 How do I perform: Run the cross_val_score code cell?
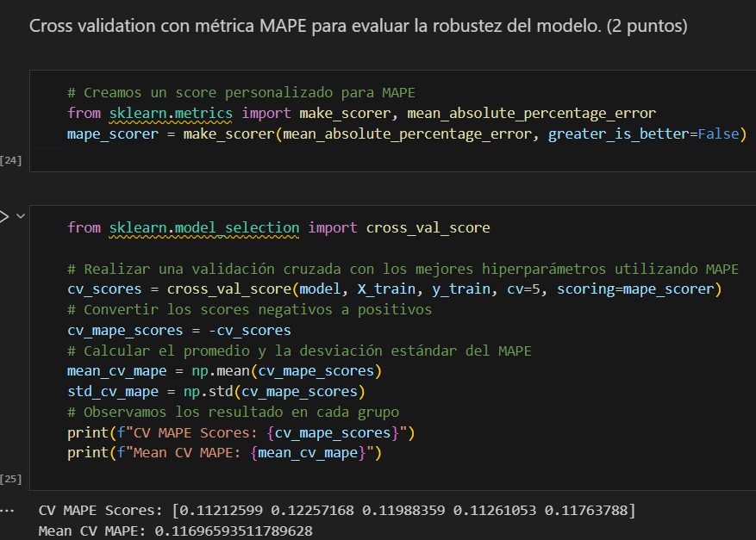pos(3,215)
